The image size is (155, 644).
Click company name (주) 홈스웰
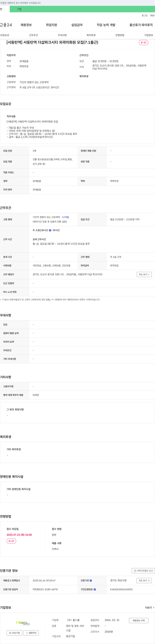coord(73,620)
